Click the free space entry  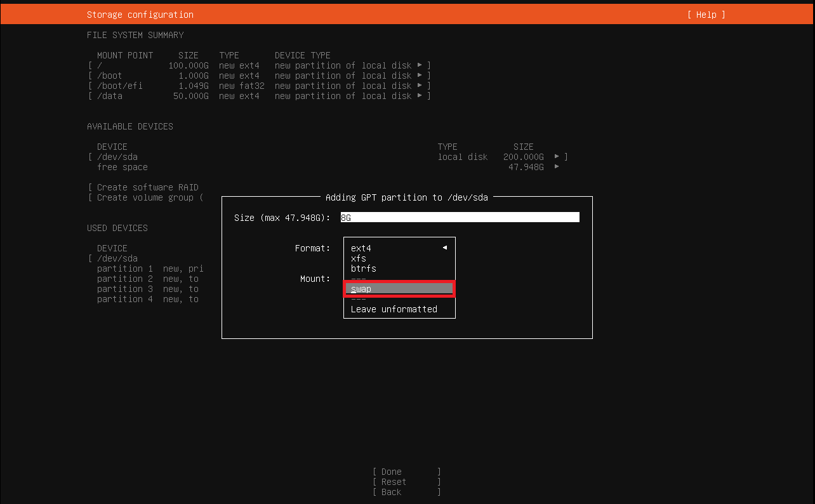[x=123, y=167]
